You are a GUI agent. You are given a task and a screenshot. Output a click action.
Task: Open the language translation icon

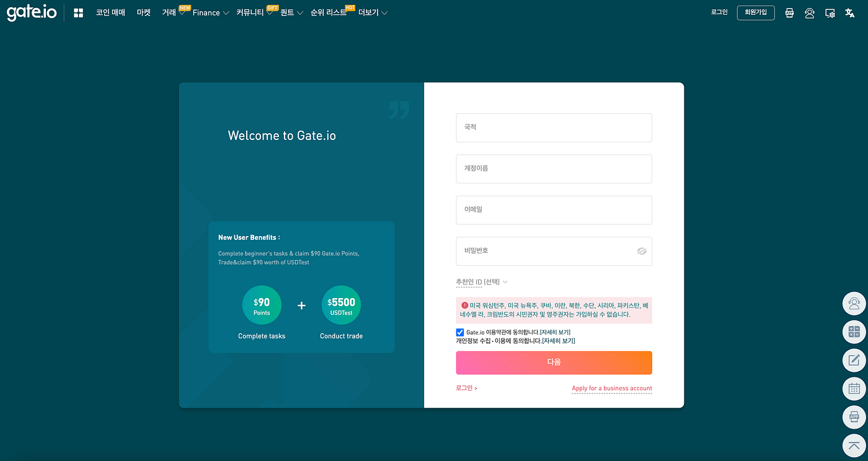850,13
